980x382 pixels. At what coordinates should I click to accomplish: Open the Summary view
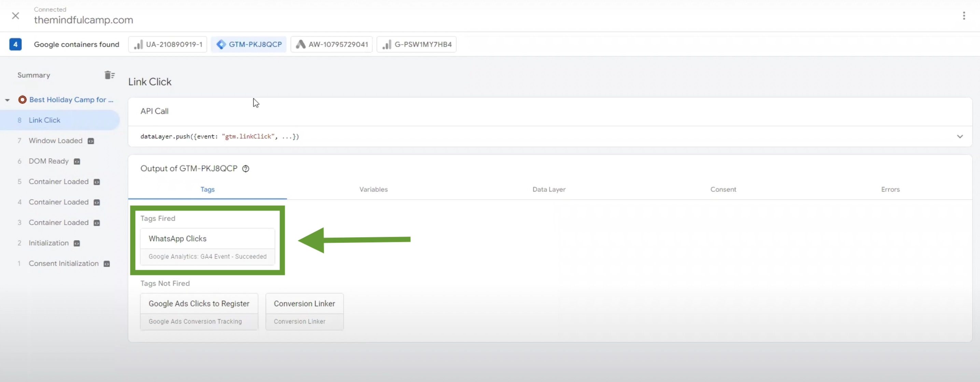point(34,75)
